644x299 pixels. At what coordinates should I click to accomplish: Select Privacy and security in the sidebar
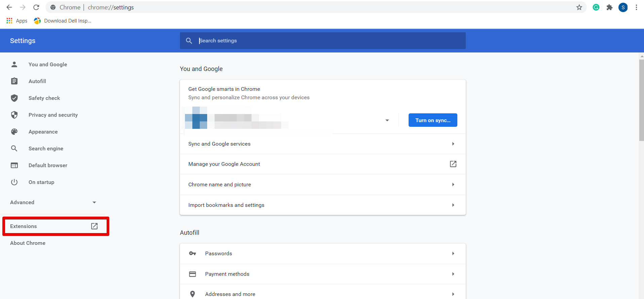(53, 115)
